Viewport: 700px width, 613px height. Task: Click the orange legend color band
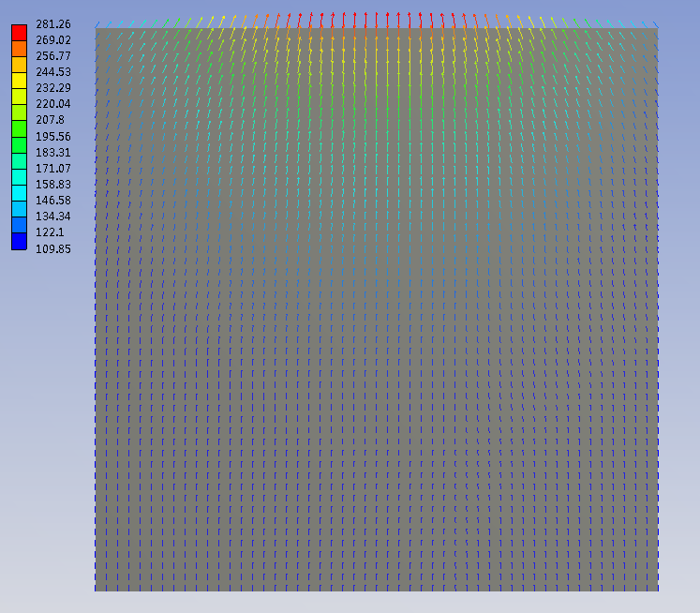pyautogui.click(x=19, y=49)
